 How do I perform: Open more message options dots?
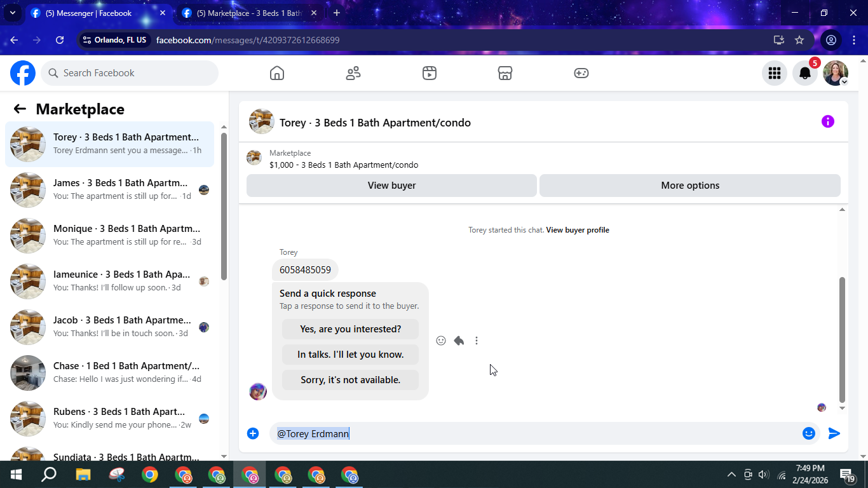[x=477, y=341]
